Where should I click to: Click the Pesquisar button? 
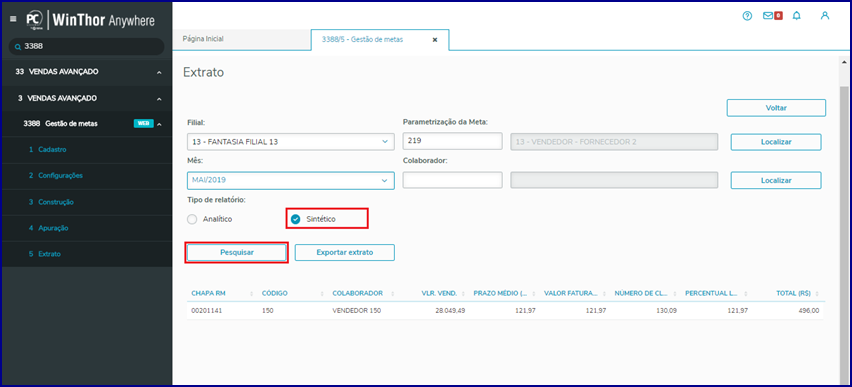pos(237,253)
